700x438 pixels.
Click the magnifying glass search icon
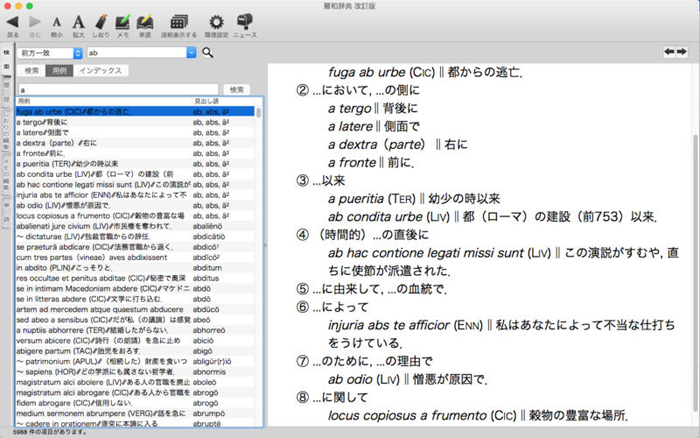pyautogui.click(x=208, y=52)
